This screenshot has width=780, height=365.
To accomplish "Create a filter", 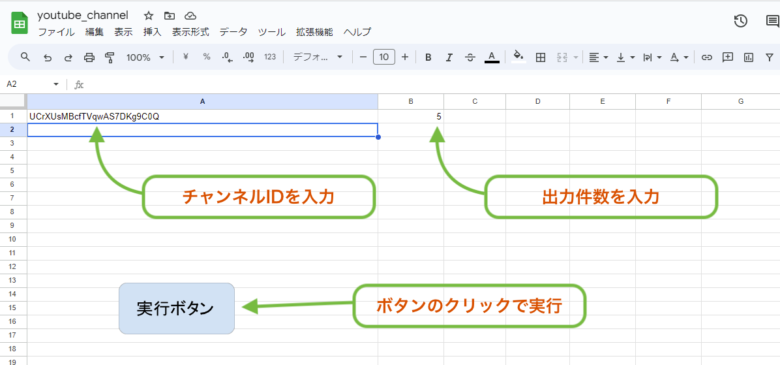I will click(770, 58).
